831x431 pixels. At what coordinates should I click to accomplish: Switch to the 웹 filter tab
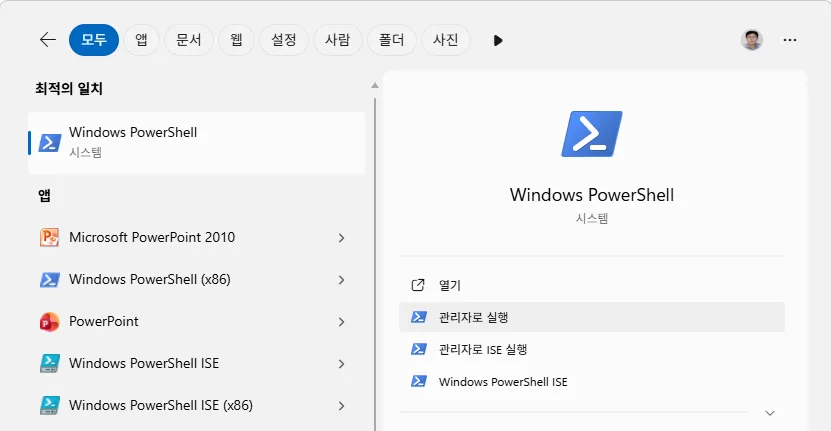[x=236, y=40]
